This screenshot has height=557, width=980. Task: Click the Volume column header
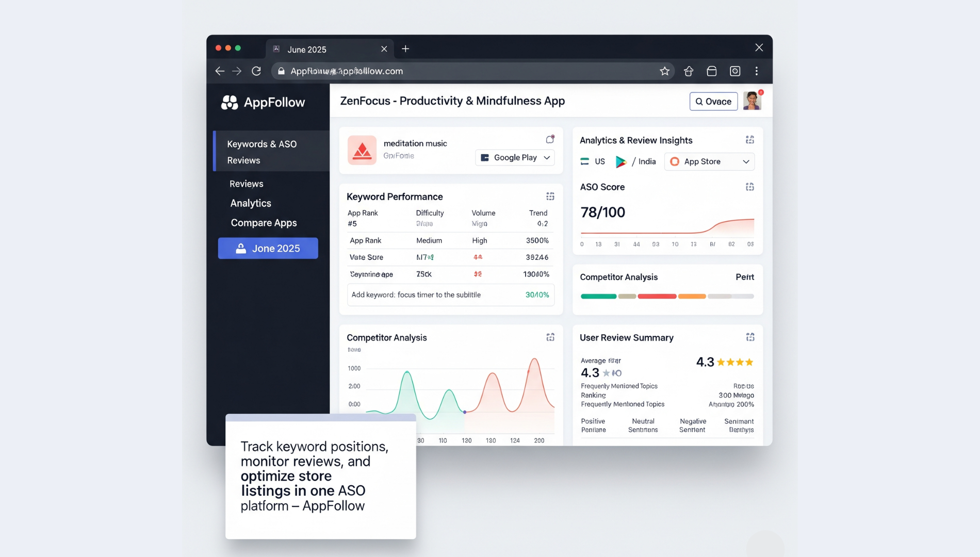[483, 213]
